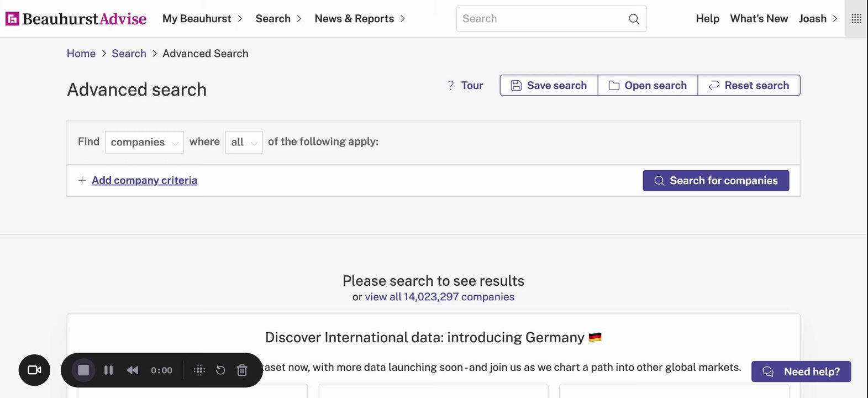Stop the screen recording
The height and width of the screenshot is (398, 868).
(83, 370)
